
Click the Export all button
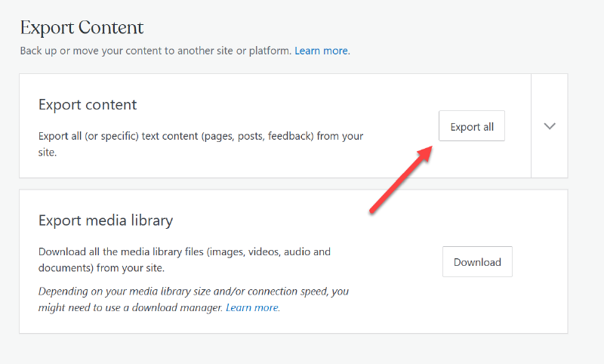click(x=471, y=126)
